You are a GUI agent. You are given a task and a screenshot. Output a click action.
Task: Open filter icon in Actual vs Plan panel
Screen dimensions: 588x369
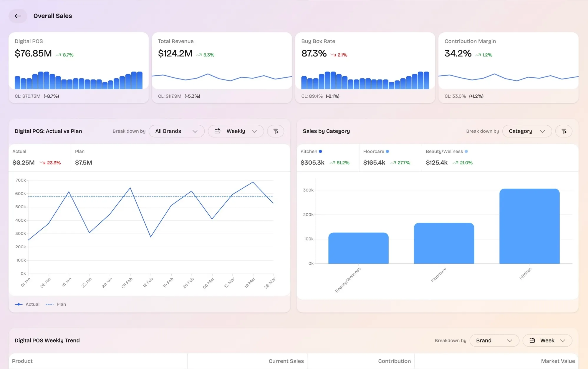(x=276, y=131)
